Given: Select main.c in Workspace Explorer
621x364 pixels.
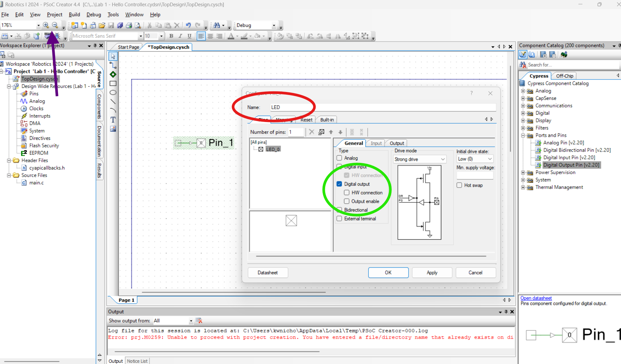Looking at the screenshot, I should click(x=36, y=183).
